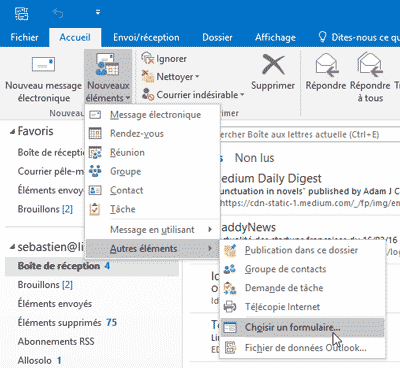Click the Supprimer X icon

[273, 64]
